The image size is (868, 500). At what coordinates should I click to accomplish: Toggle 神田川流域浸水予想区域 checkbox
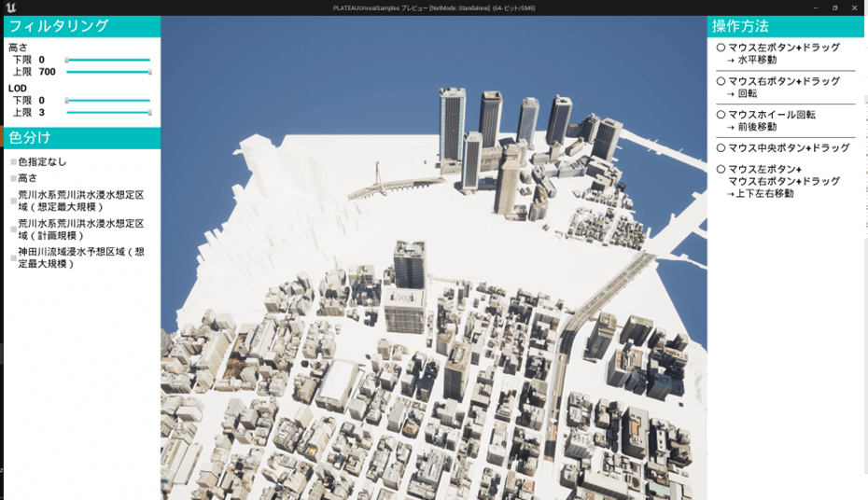point(14,257)
